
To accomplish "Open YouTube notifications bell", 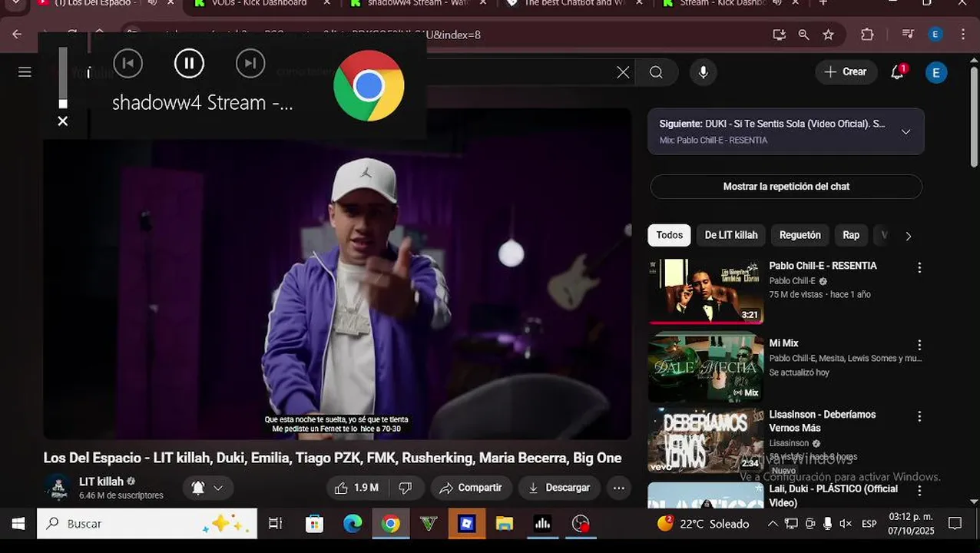I will click(897, 72).
